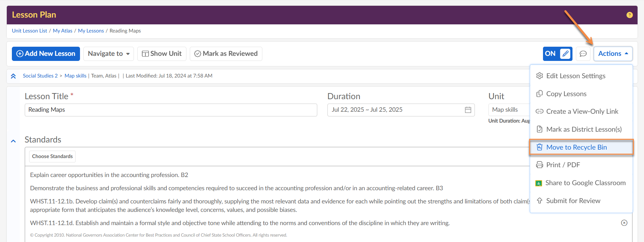The height and width of the screenshot is (242, 644).
Task: Click the yellow help question mark icon
Action: coord(629,15)
